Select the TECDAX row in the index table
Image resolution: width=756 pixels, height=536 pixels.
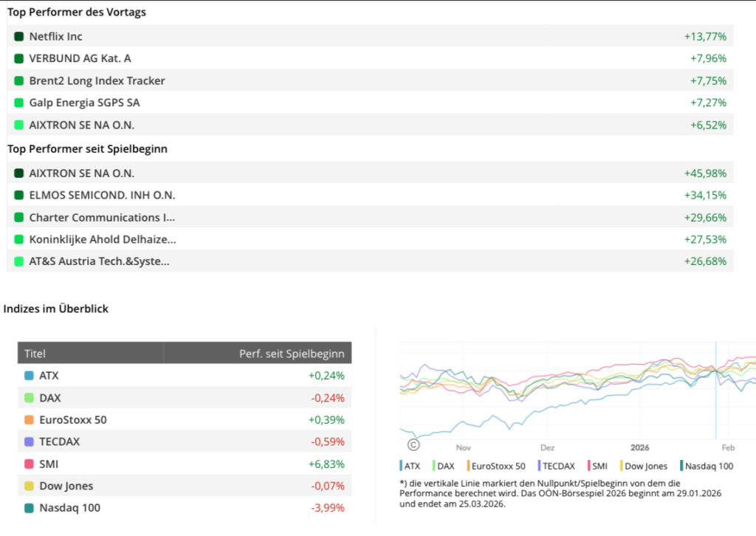click(x=59, y=441)
